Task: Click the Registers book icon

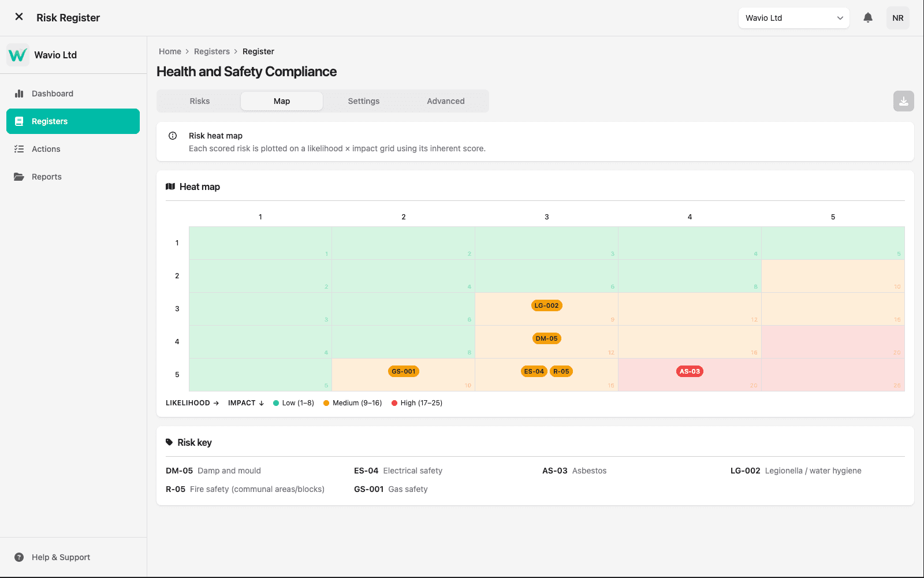Action: 19,121
